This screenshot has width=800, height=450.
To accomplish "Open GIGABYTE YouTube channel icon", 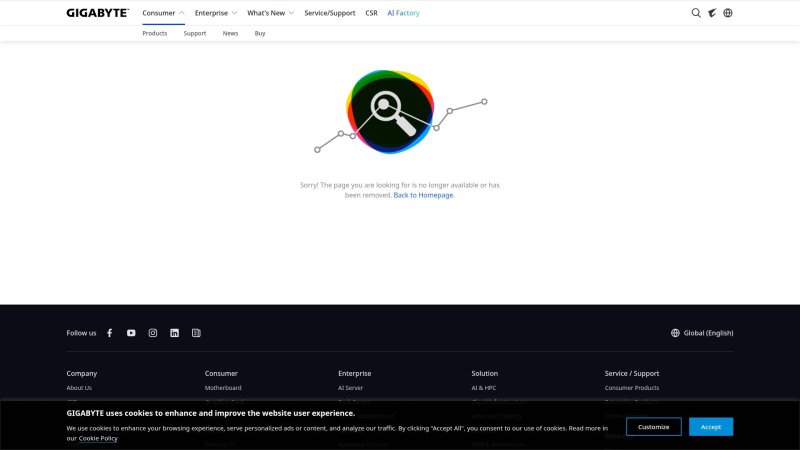I will [131, 333].
